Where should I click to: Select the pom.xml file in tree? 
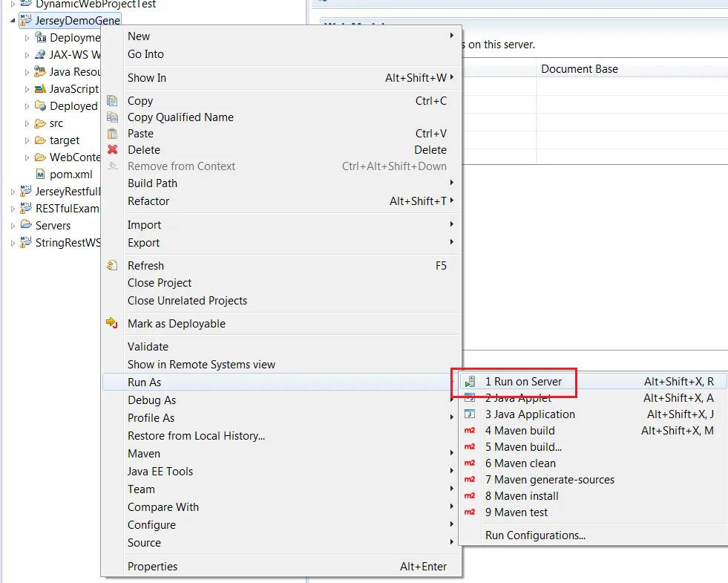point(70,175)
